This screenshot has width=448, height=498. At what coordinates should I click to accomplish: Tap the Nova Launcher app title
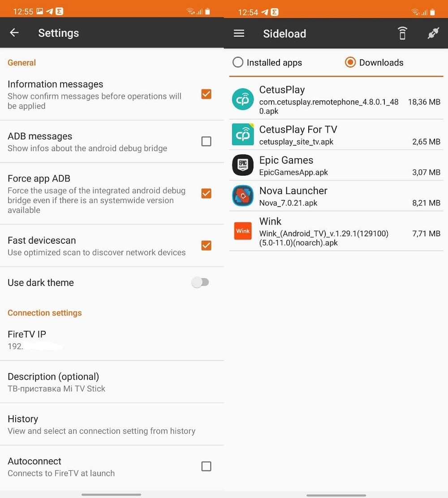(293, 191)
